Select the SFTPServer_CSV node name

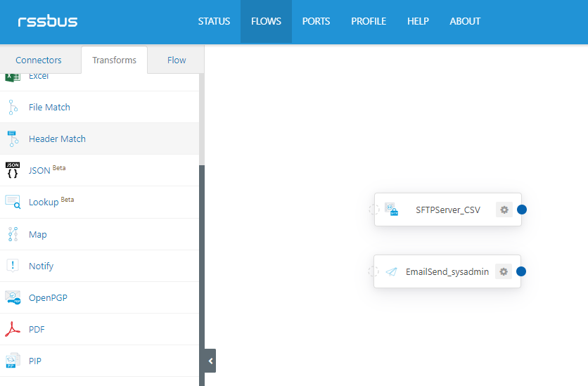pos(448,210)
